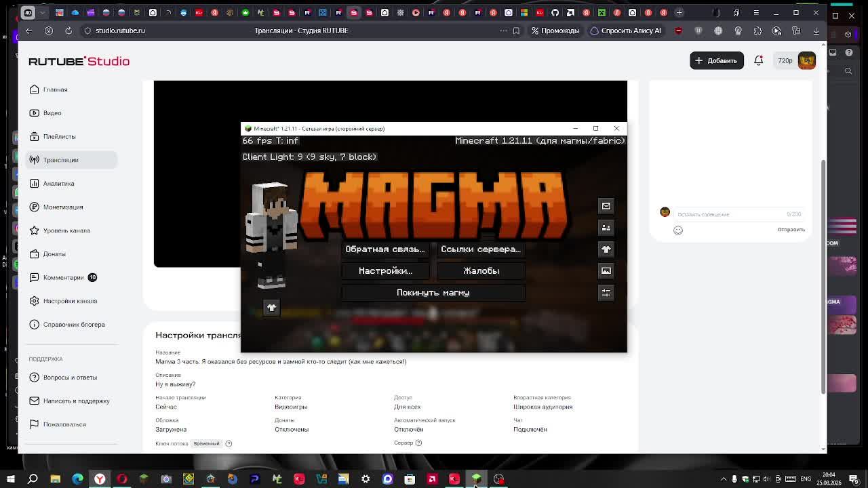Show hidden system tray icons
Image resolution: width=868 pixels, height=488 pixels.
click(723, 479)
